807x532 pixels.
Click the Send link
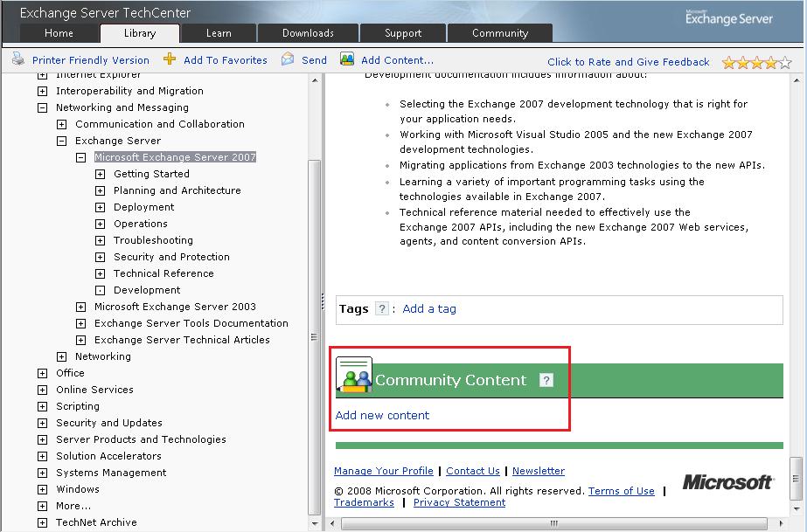coord(314,60)
